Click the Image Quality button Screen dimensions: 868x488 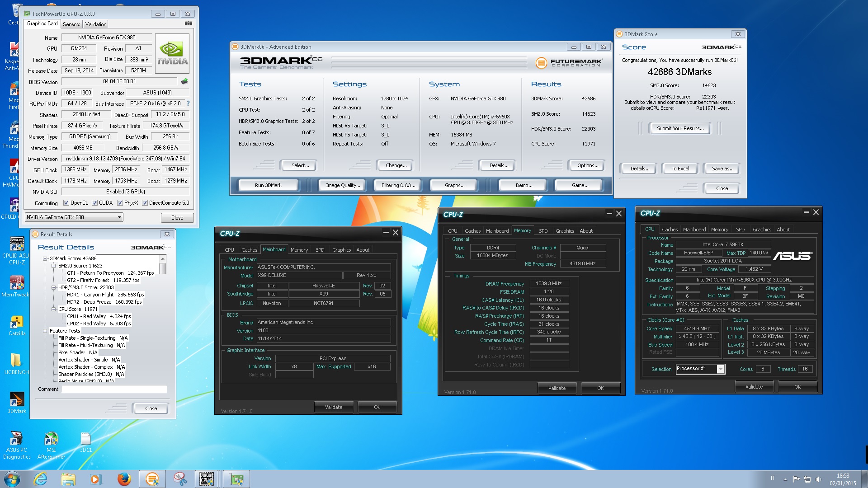point(343,185)
